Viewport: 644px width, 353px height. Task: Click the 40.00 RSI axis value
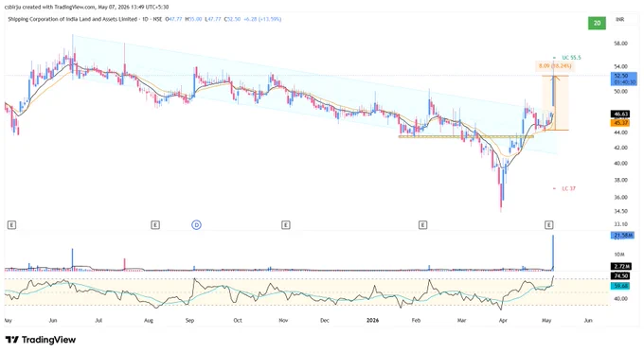click(620, 298)
